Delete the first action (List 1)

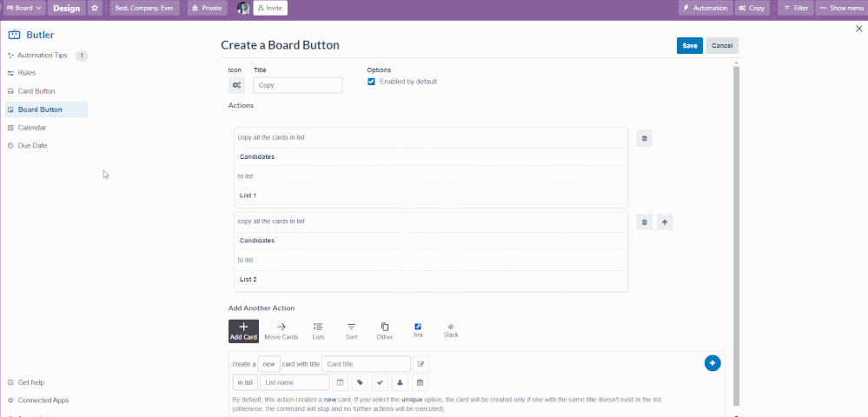point(645,138)
